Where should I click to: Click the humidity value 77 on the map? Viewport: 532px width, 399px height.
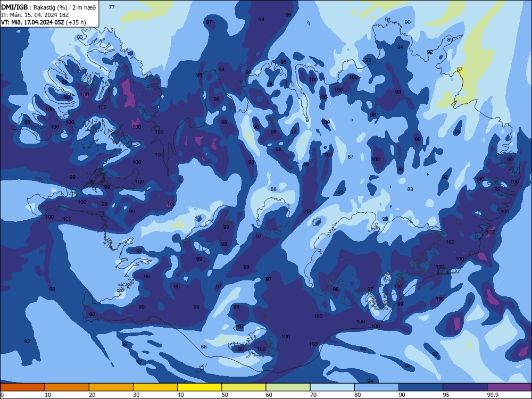(x=112, y=7)
